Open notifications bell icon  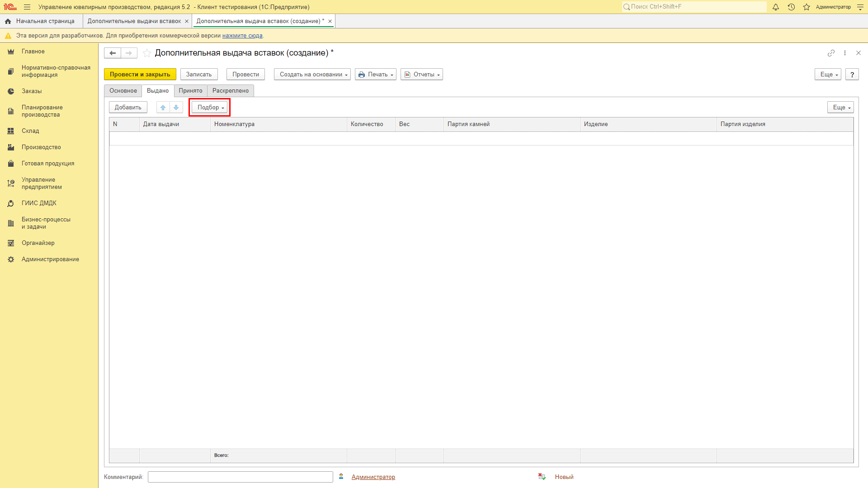coord(776,7)
